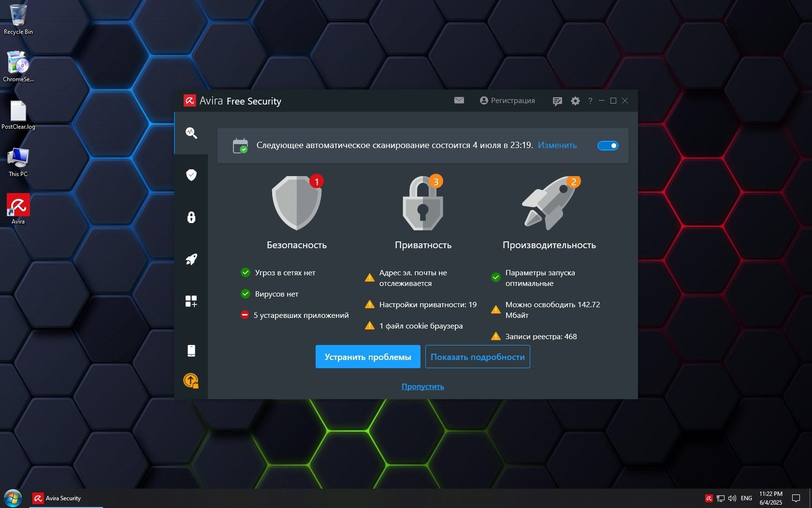
Task: Click the Безопасность heading
Action: 297,245
